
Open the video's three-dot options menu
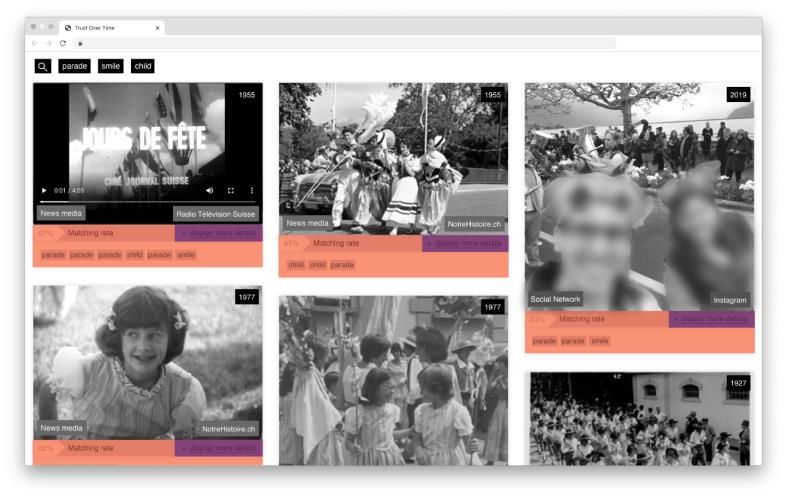pyautogui.click(x=251, y=190)
